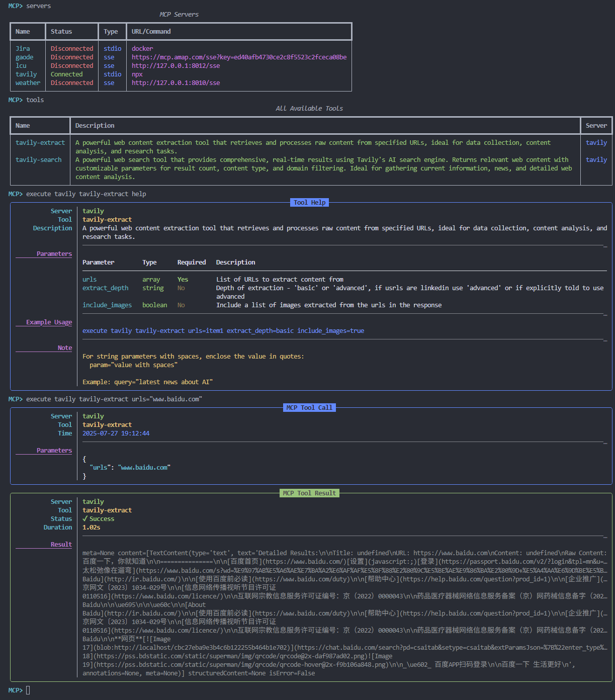Image resolution: width=615 pixels, height=700 pixels.
Task: Click the urls="www.baidu.com" command line
Action: click(x=114, y=399)
